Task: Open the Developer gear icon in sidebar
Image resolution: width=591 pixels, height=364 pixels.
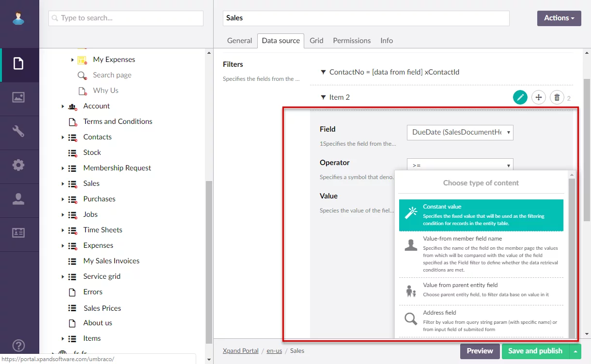Action: (18, 165)
